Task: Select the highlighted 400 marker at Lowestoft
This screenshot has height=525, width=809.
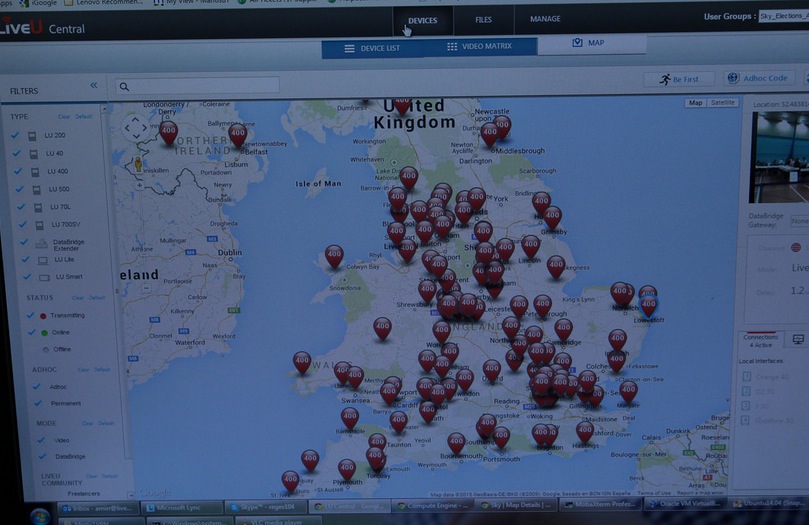Action: click(648, 307)
